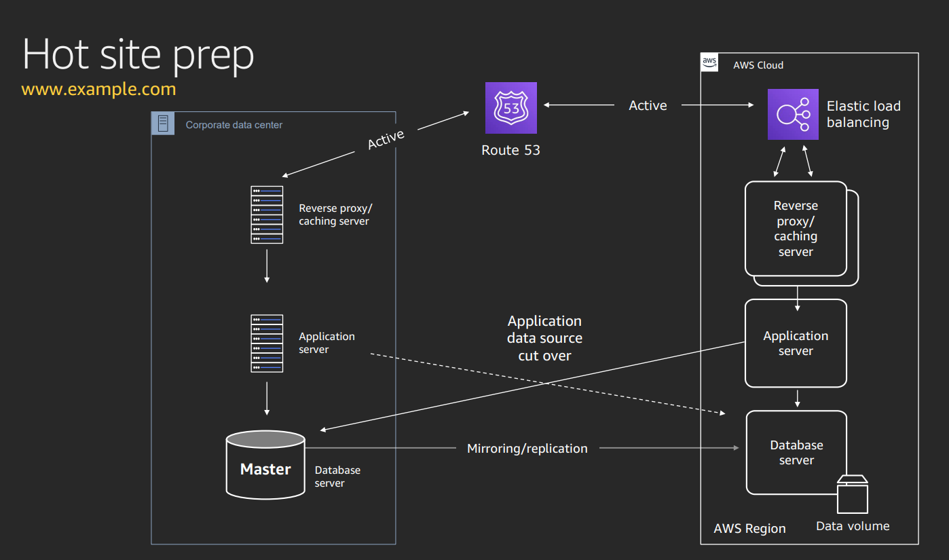The width and height of the screenshot is (949, 560).
Task: Click the Data volume label
Action: pos(853,526)
